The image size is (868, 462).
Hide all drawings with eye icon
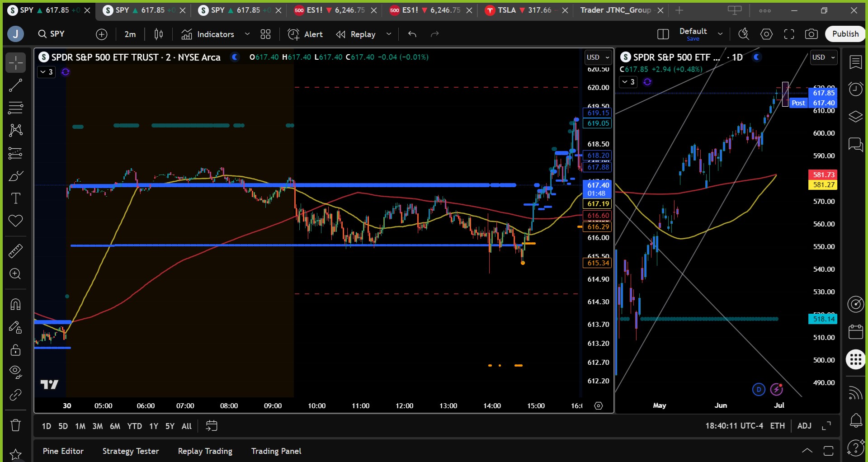(15, 372)
